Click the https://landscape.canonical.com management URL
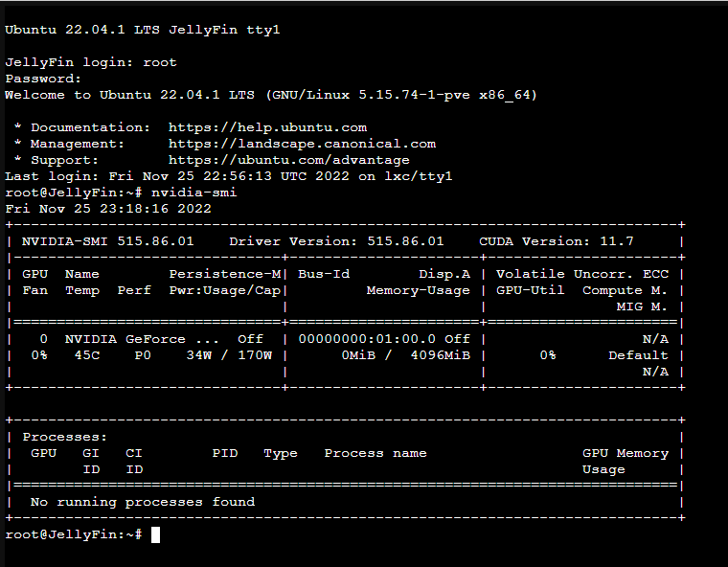Screen dimensions: 728x567 [303, 144]
